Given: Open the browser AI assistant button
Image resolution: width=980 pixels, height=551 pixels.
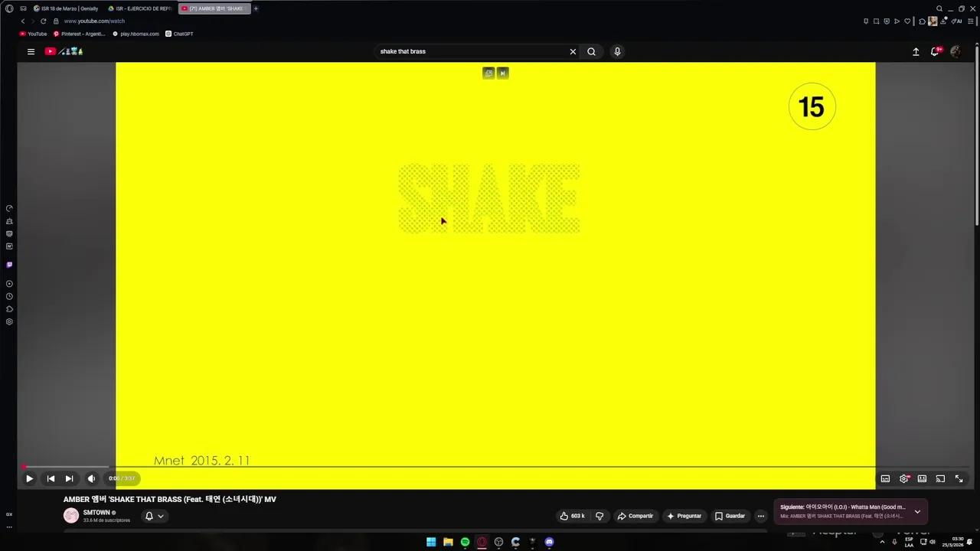Looking at the screenshot, I should 956,21.
